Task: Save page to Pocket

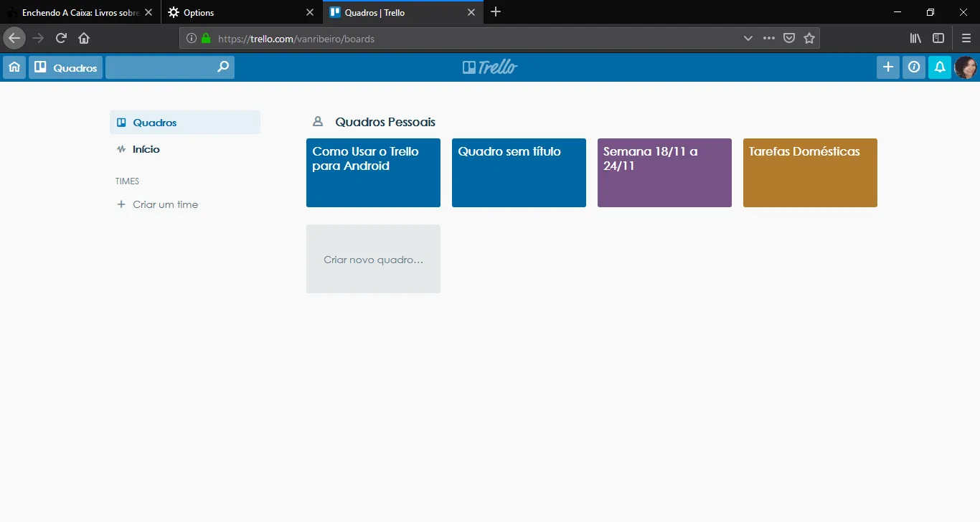Action: 789,38
